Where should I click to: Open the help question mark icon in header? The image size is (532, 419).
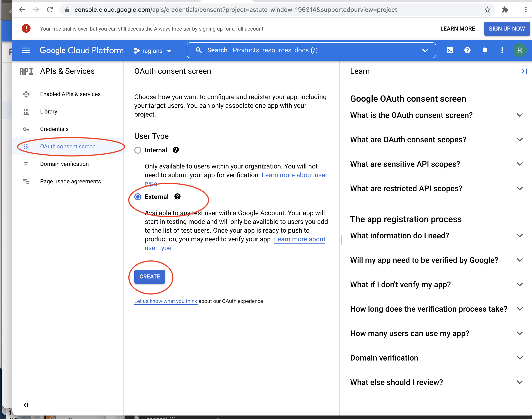467,50
